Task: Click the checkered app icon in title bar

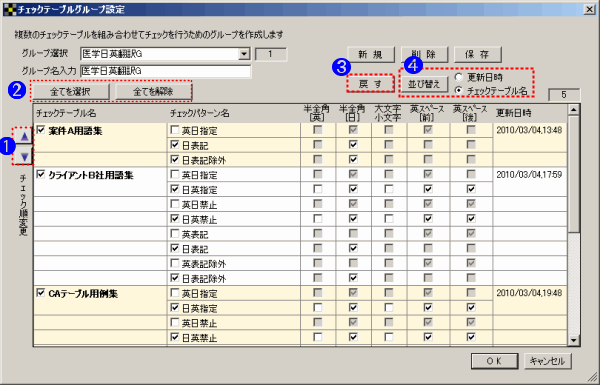Action: [x=10, y=9]
